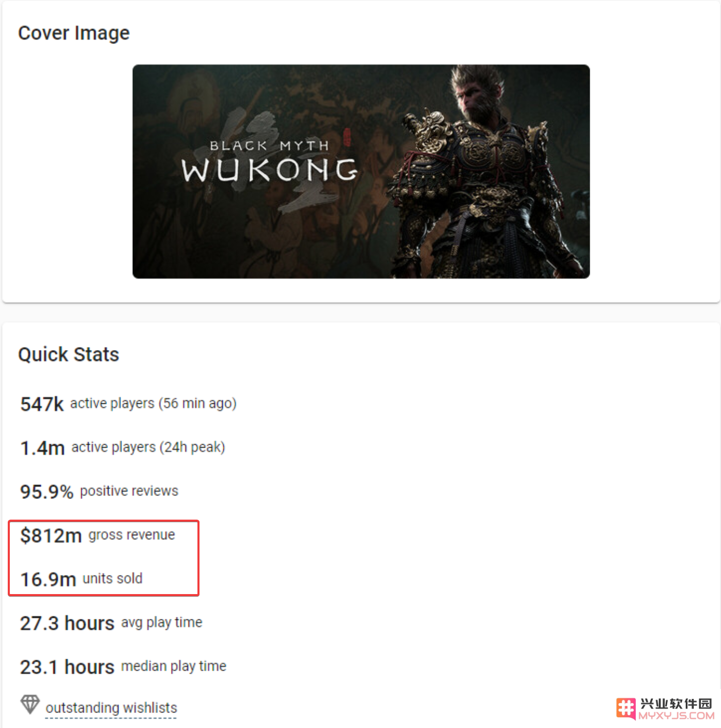Screen dimensions: 721x728
Task: Click the 1.4m 24h peak players stat
Action: point(122,448)
